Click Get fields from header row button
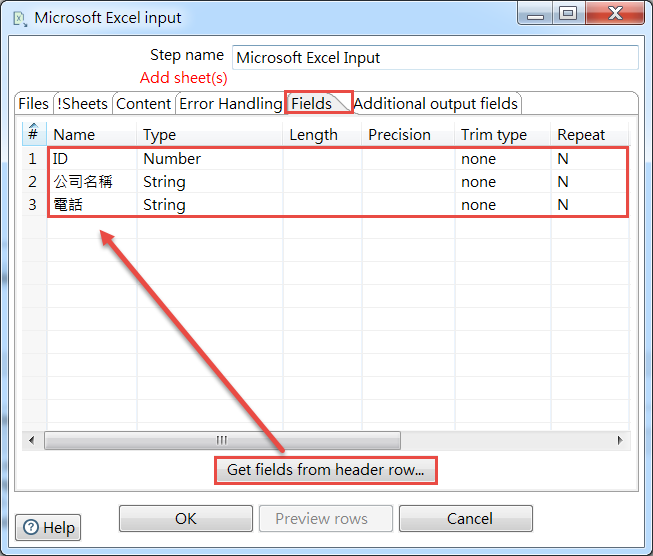 (326, 470)
